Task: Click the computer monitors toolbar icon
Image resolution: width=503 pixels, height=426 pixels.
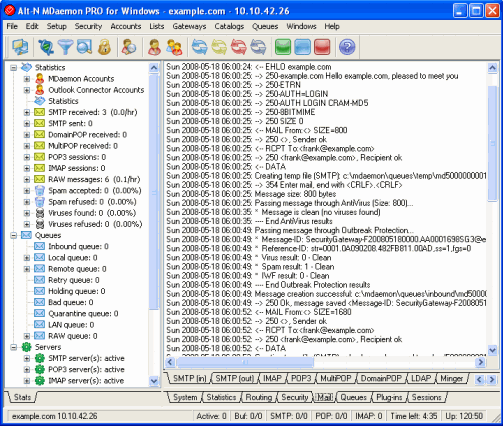Action: click(20, 47)
